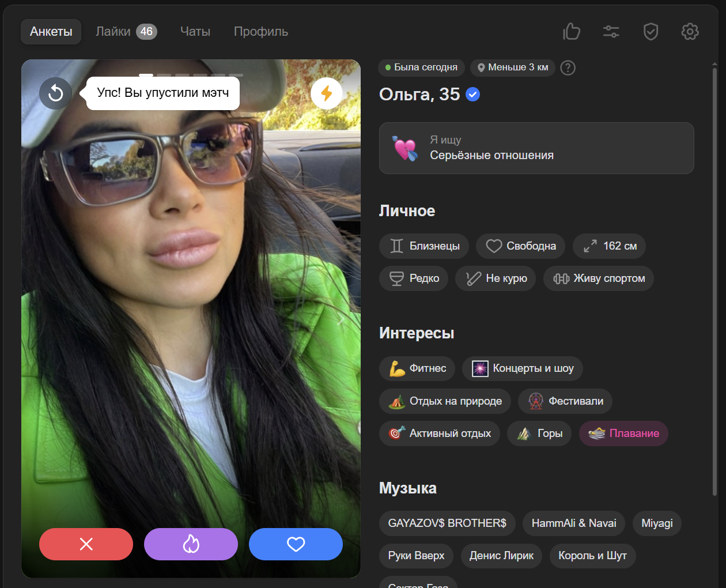Click the HammAli & Navai music chip
The image size is (726, 588).
click(574, 523)
